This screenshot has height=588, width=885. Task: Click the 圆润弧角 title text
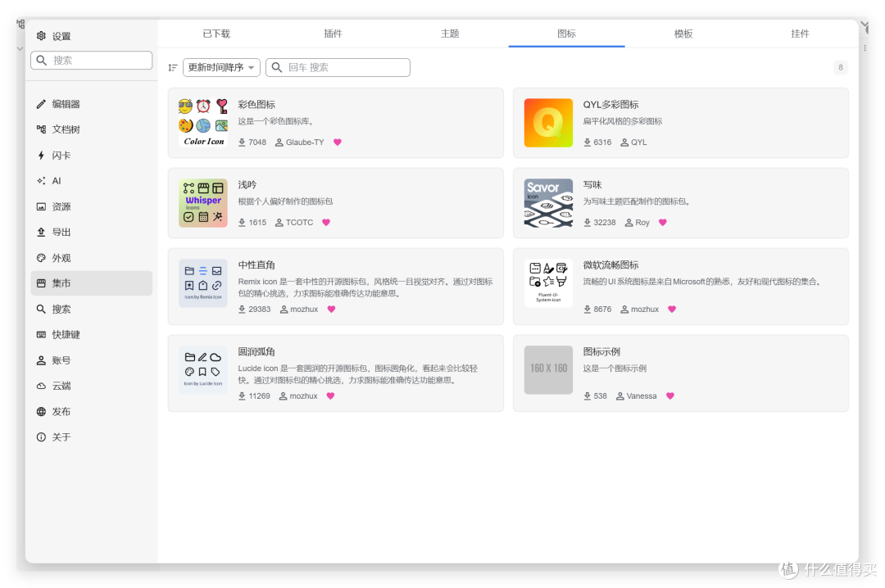coord(256,351)
